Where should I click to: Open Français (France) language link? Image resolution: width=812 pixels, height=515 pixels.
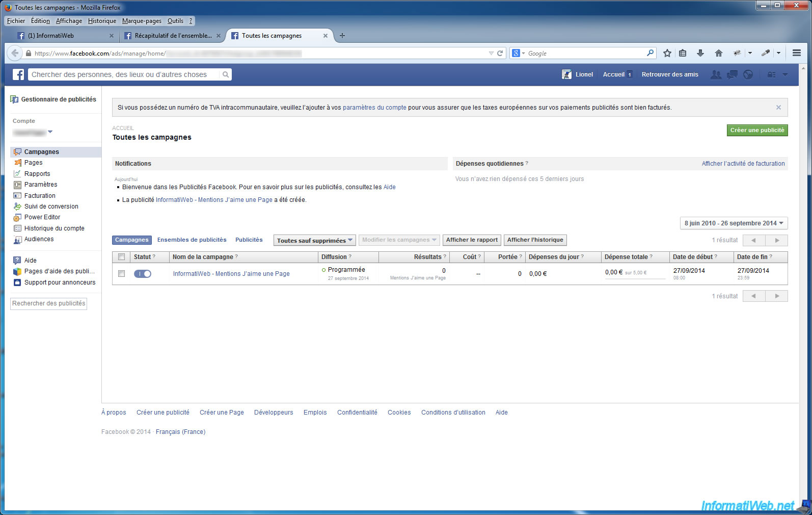point(180,432)
